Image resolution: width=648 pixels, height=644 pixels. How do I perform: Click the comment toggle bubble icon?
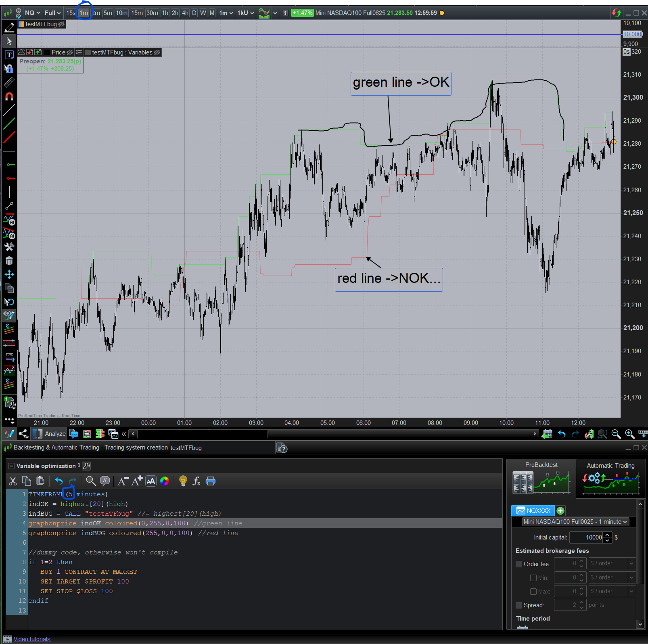[105, 481]
